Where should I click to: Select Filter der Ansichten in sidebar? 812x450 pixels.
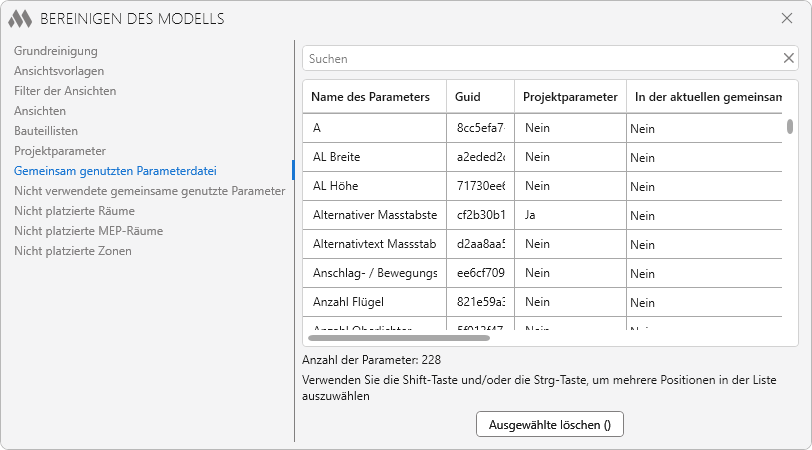[x=65, y=91]
